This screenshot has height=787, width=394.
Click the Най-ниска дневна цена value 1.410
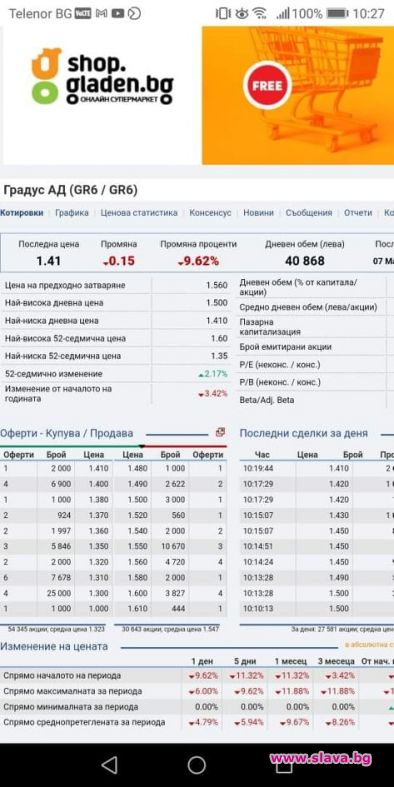216,321
